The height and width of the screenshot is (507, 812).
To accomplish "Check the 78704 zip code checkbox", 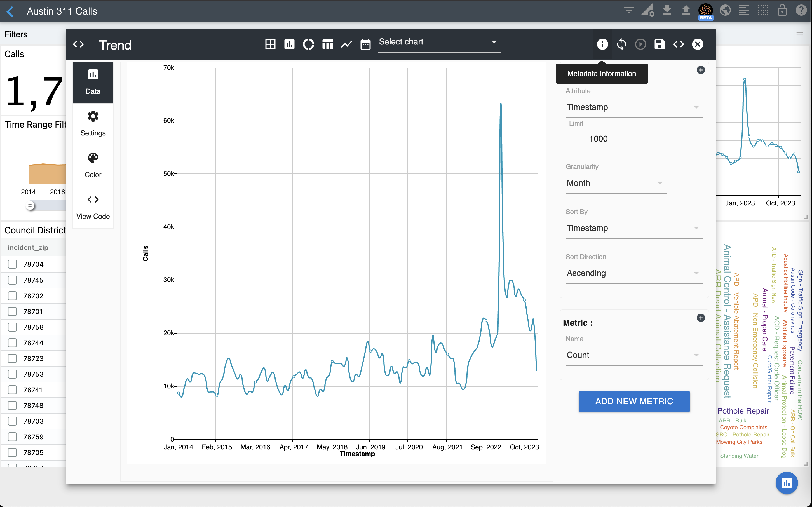I will point(12,264).
